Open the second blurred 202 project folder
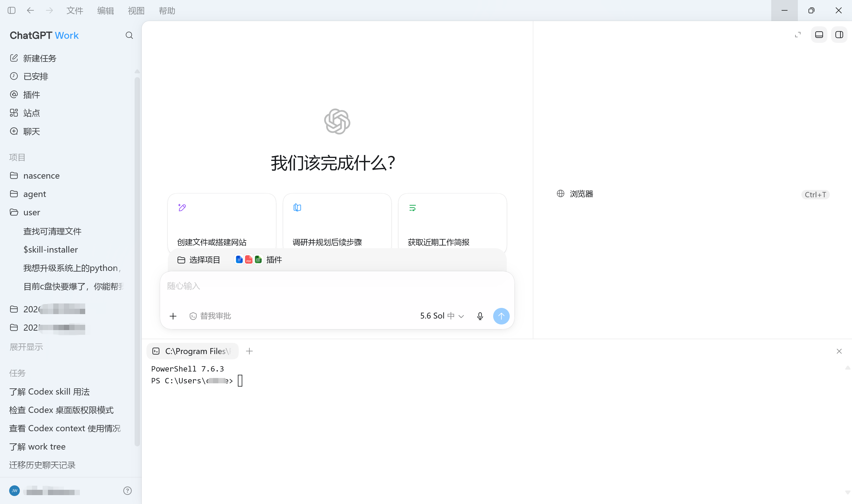Screen dimensions: 852x504 pos(48,327)
